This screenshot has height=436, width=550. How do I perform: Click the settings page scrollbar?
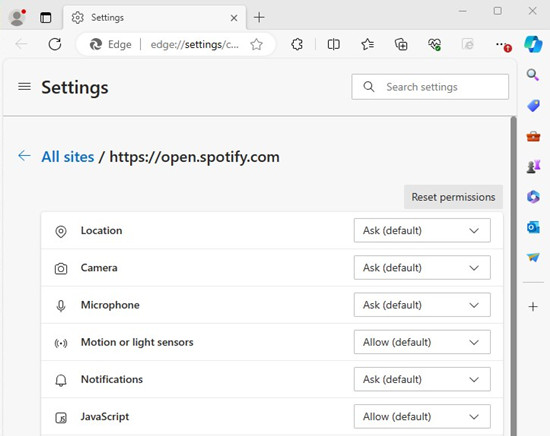(514, 276)
